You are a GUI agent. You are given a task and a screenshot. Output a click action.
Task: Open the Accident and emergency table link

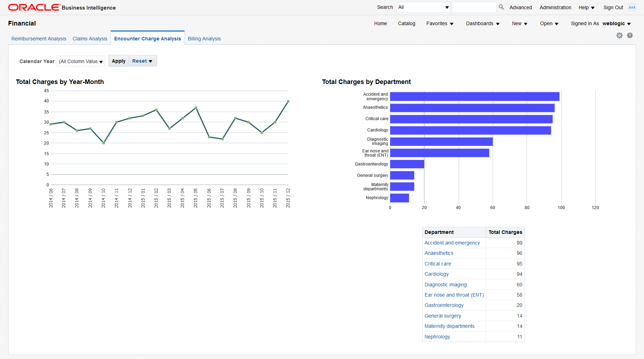point(452,243)
